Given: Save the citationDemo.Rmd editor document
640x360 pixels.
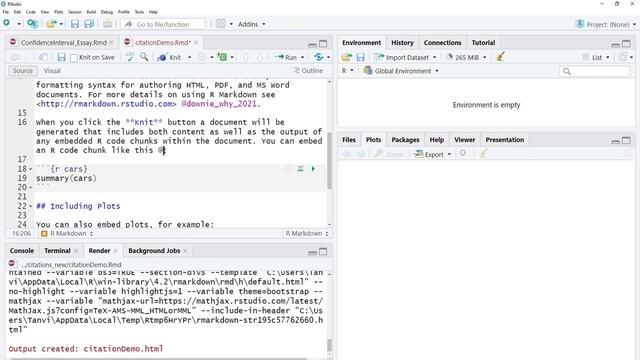Looking at the screenshot, I should tap(61, 58).
